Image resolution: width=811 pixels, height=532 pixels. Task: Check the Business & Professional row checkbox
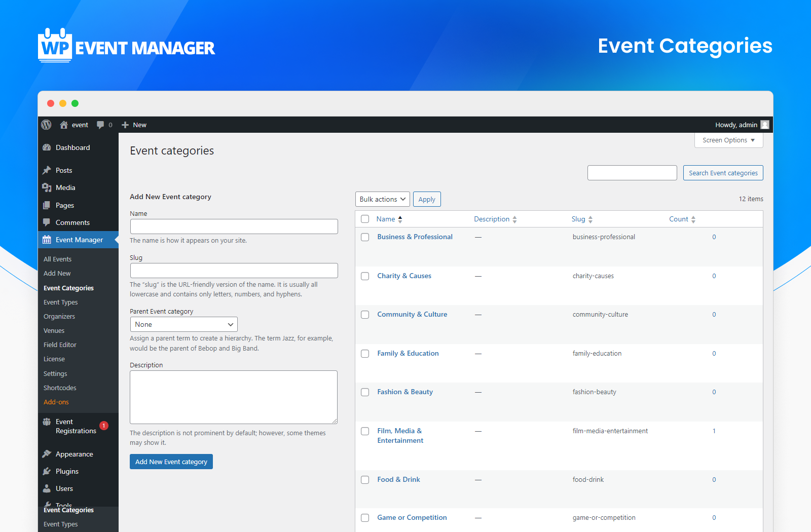pos(365,237)
